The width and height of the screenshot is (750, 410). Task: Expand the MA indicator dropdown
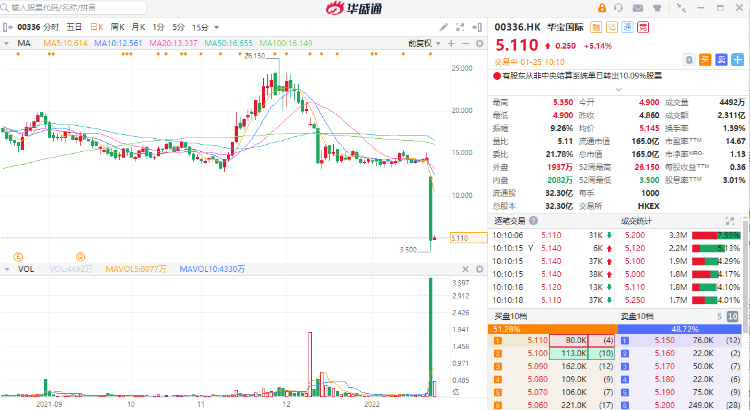(7, 43)
